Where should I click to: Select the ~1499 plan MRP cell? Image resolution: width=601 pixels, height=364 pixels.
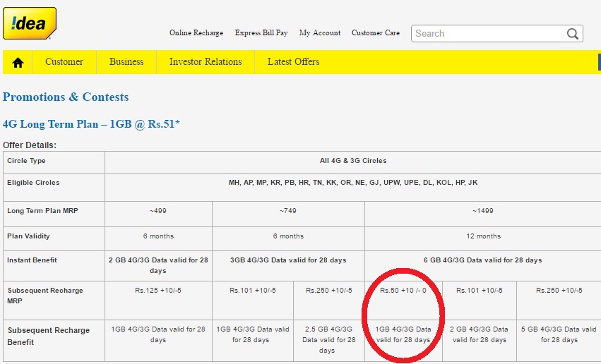(x=483, y=211)
